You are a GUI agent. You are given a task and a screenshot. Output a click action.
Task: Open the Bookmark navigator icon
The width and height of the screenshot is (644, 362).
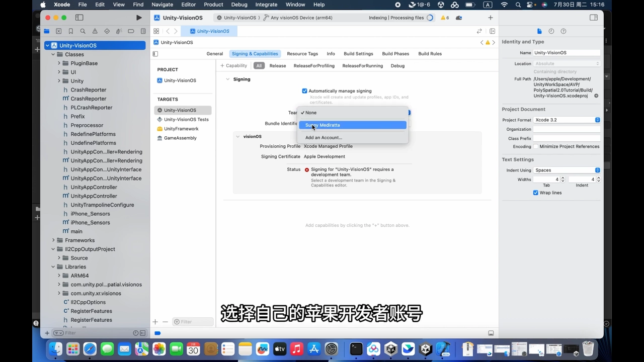point(71,31)
